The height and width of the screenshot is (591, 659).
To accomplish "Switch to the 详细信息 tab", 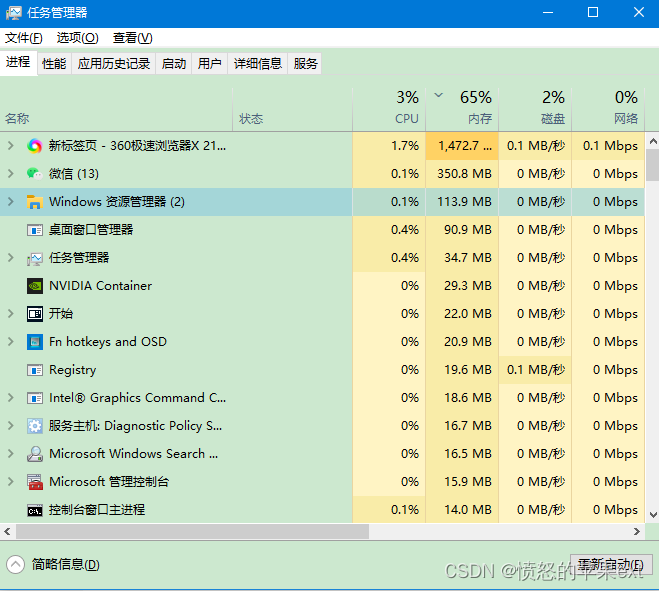I will click(258, 64).
